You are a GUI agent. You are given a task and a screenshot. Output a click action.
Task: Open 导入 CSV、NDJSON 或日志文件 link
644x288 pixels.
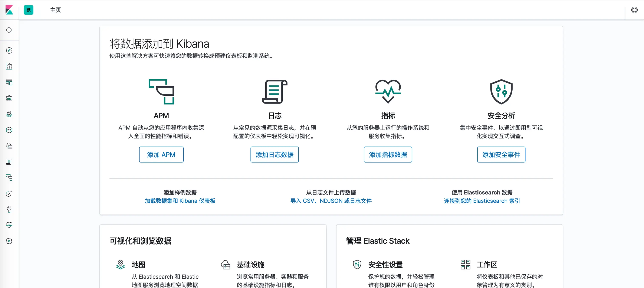(x=331, y=201)
